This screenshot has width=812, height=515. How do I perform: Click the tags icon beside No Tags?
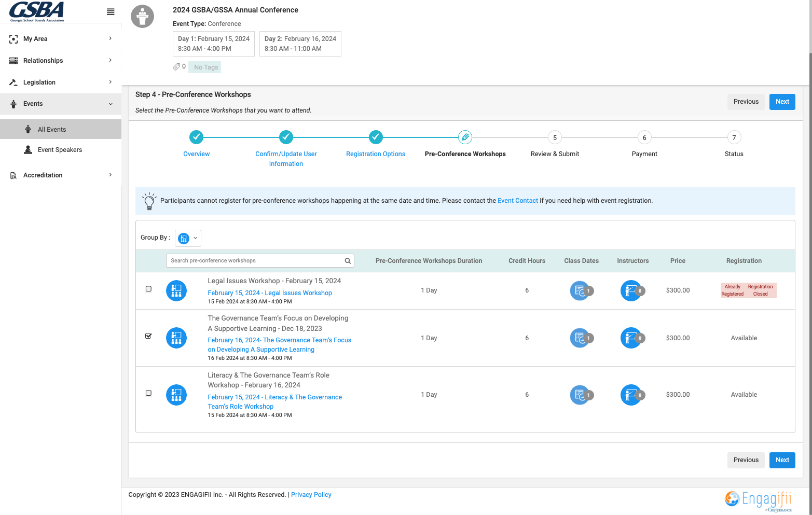pos(176,67)
